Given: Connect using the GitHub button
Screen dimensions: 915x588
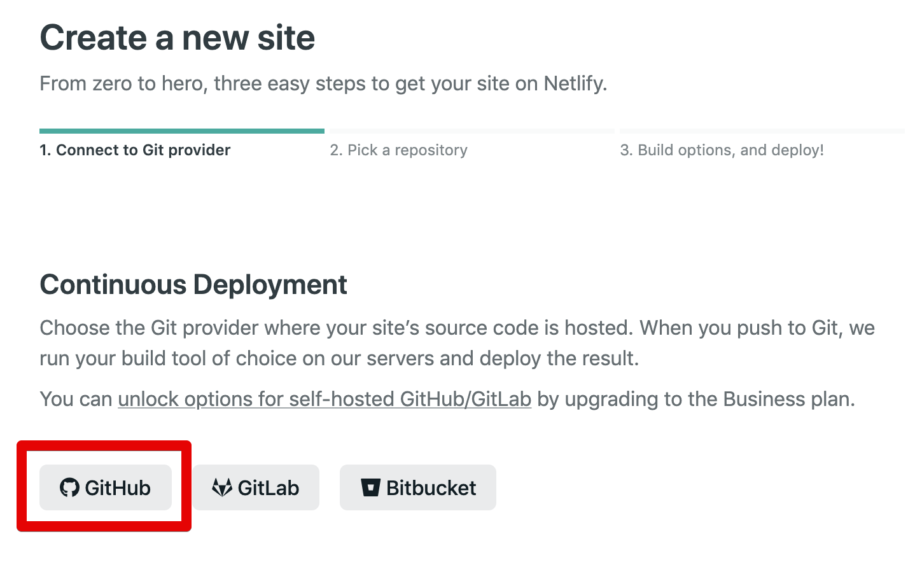Looking at the screenshot, I should (x=106, y=487).
